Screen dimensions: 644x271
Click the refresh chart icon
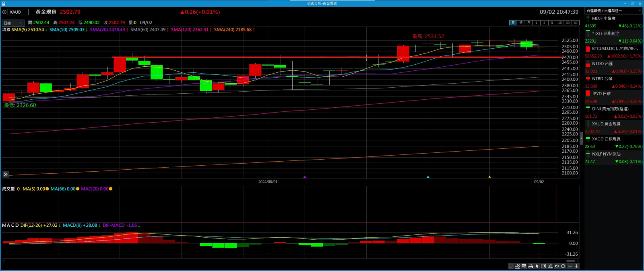click(x=563, y=266)
